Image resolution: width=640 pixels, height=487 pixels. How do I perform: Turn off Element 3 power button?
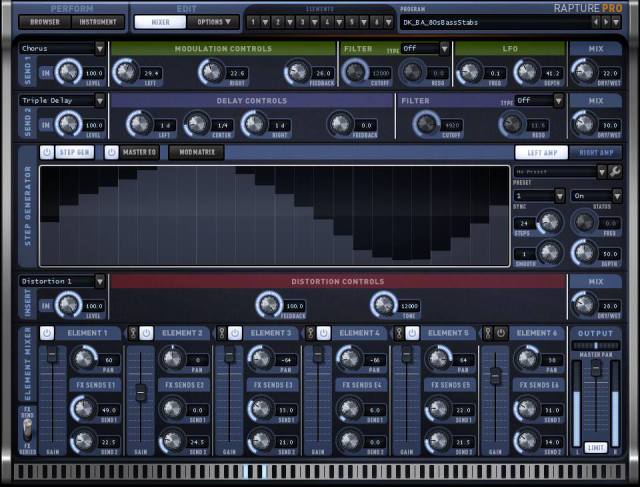[x=235, y=333]
